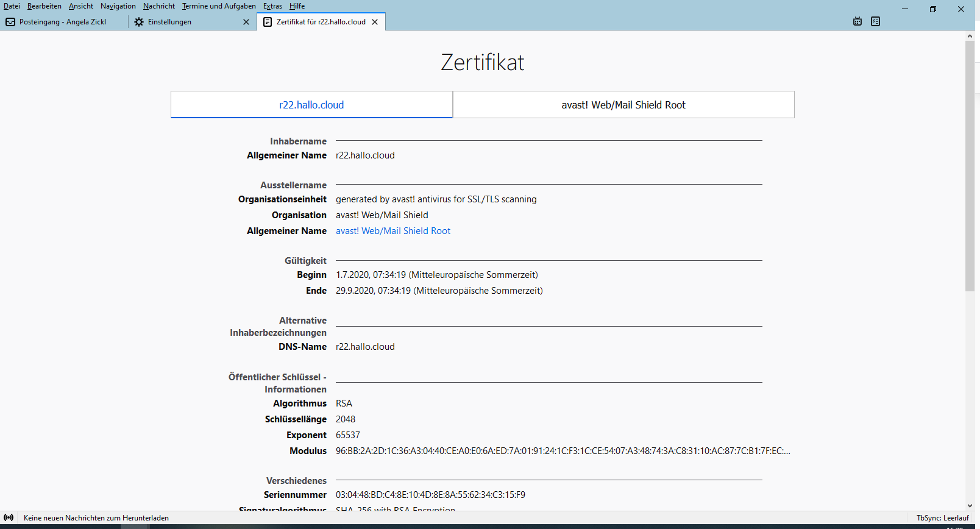Click the inbox icon on Posteingang tab

click(10, 22)
